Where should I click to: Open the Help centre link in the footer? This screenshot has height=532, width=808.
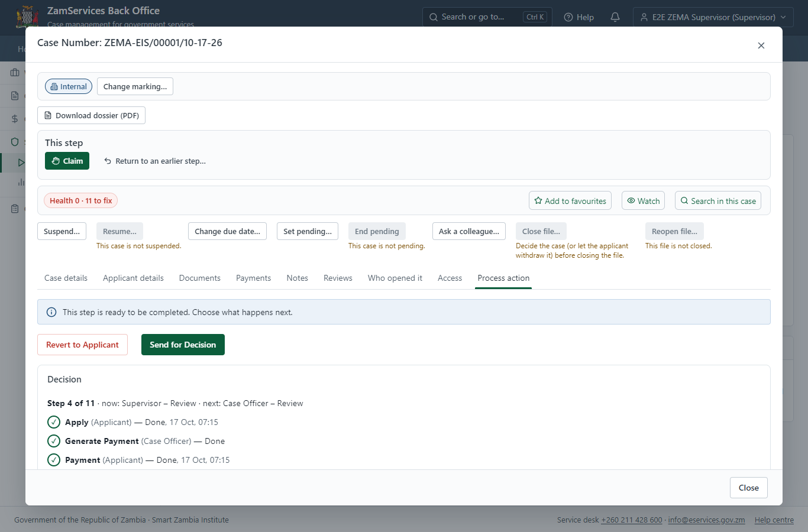[x=774, y=520]
